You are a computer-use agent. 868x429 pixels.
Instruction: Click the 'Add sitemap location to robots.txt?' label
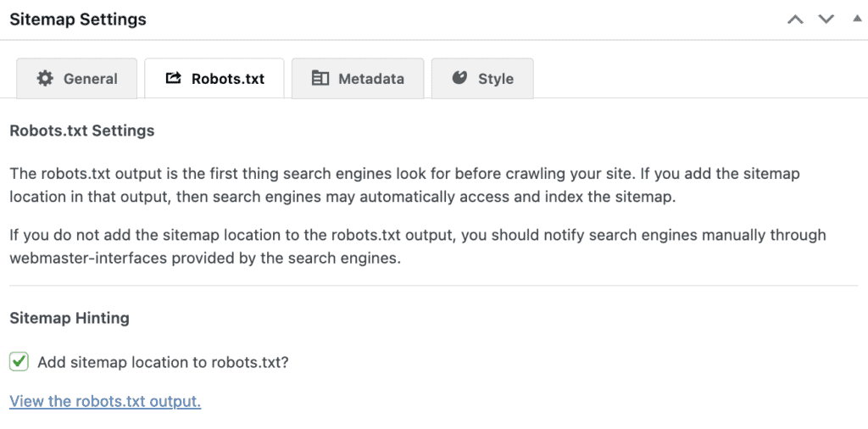164,363
